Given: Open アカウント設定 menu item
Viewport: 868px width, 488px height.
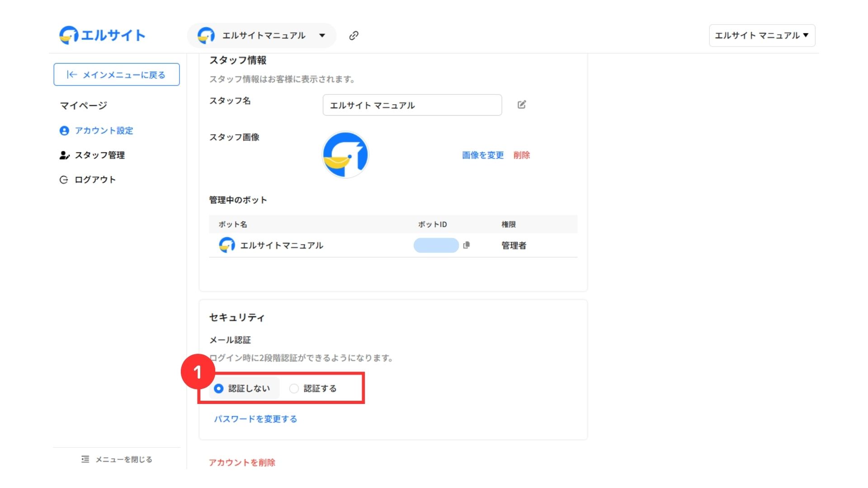Looking at the screenshot, I should [x=104, y=131].
